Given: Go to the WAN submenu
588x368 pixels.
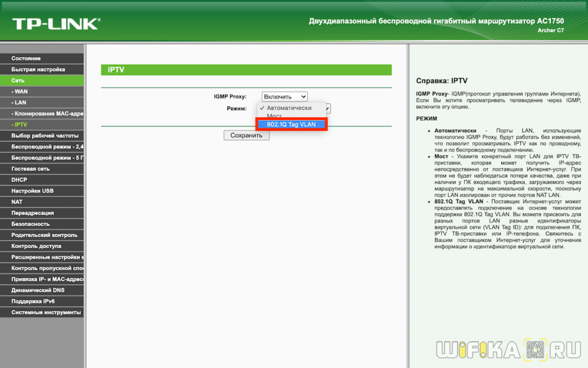Looking at the screenshot, I should pyautogui.click(x=41, y=91).
